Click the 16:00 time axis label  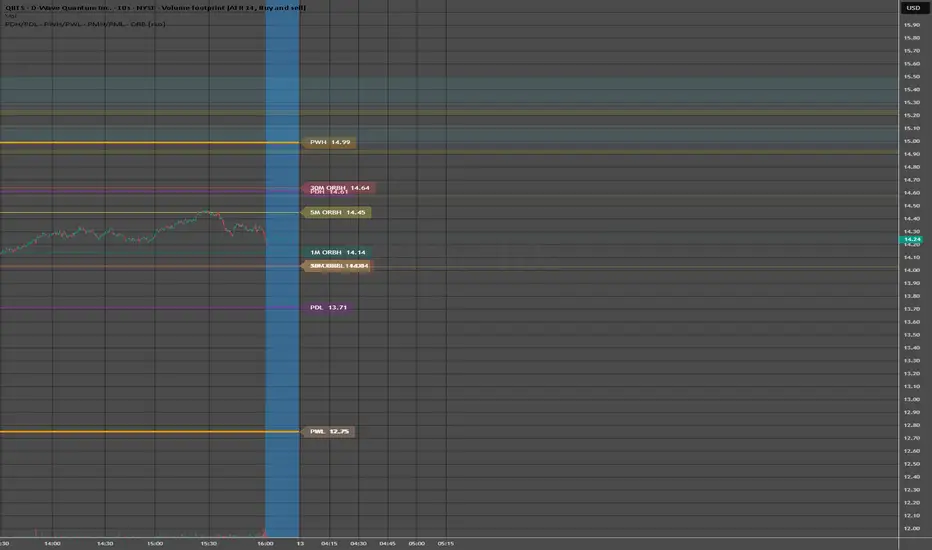pos(265,543)
